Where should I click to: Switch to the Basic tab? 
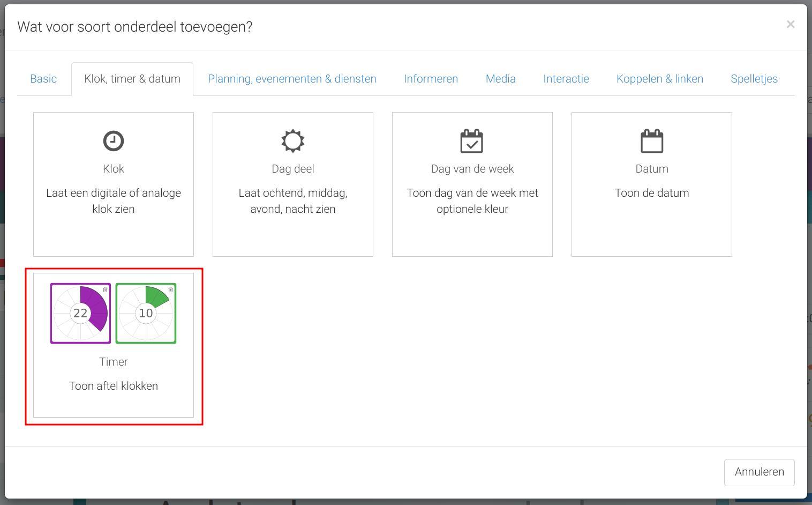tap(43, 79)
